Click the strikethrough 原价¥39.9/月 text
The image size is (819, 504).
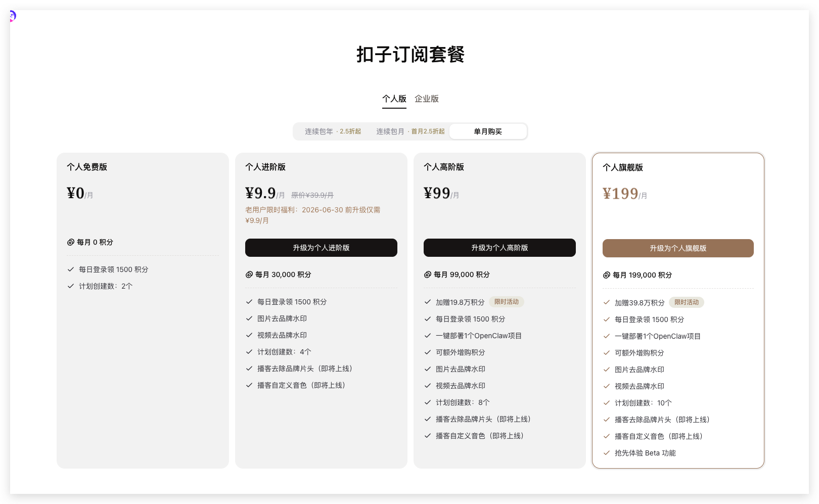312,195
